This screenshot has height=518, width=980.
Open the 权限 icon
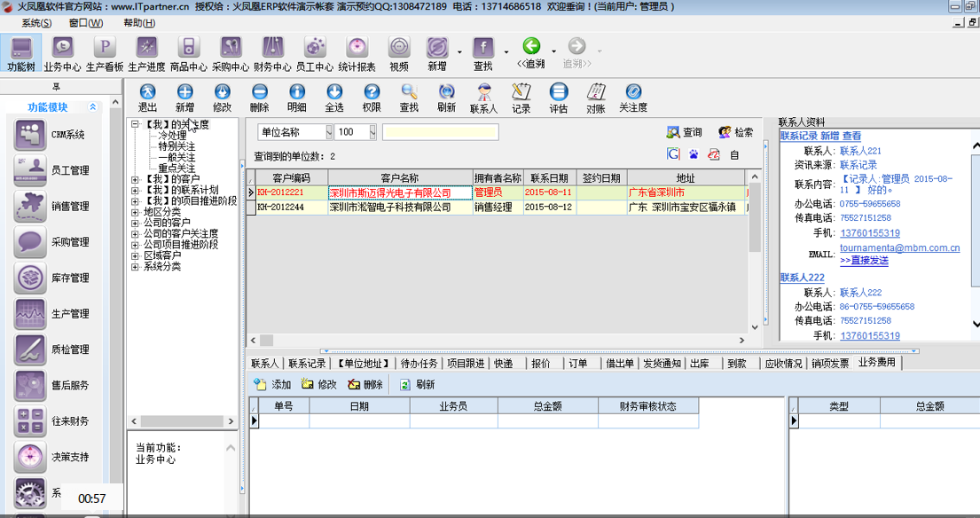372,98
